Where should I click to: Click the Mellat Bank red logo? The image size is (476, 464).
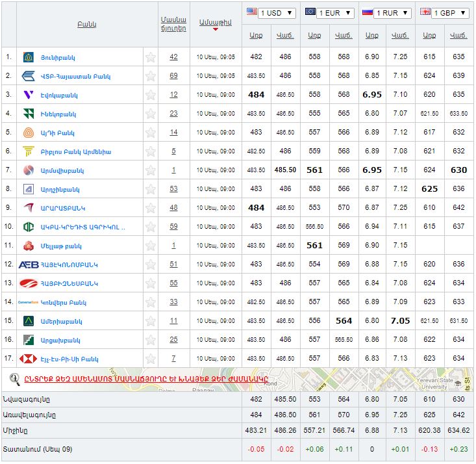click(28, 246)
